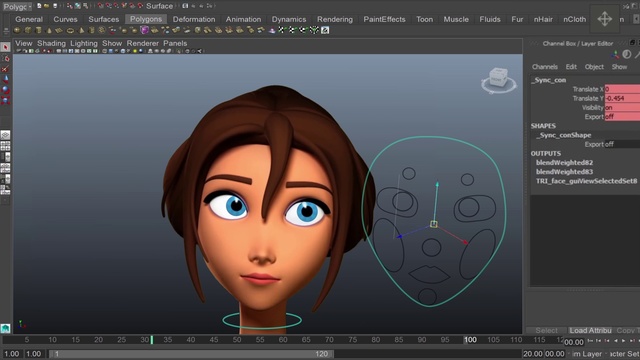Select blendWeighted82 in OUTPUTS

564,162
